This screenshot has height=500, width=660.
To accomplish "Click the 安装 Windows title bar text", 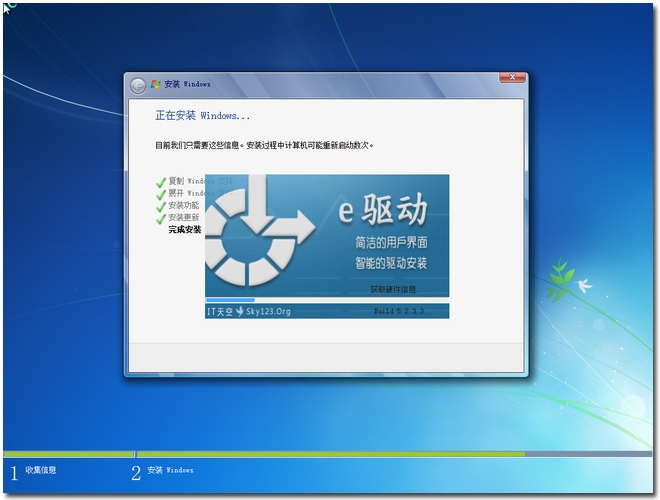I will pos(187,84).
